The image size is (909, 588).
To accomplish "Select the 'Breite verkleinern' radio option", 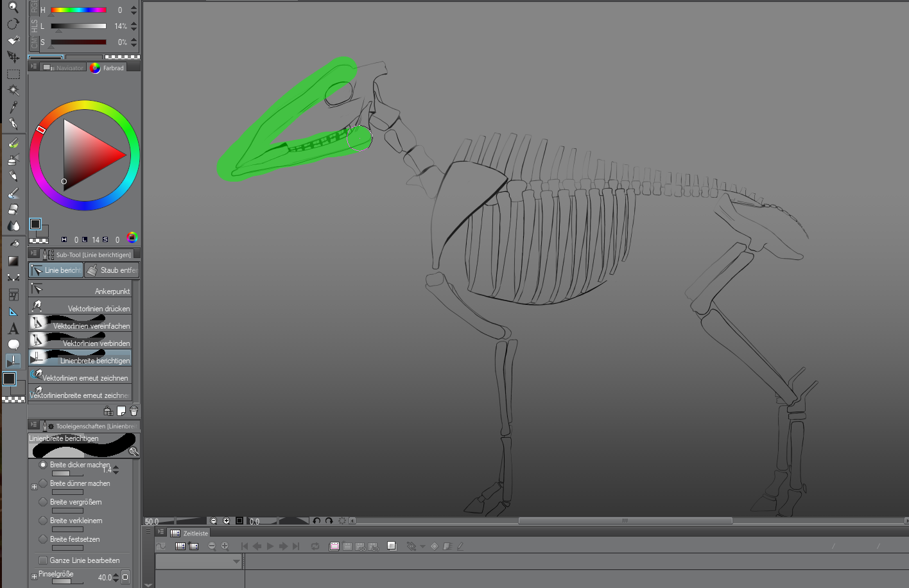I will (x=43, y=521).
